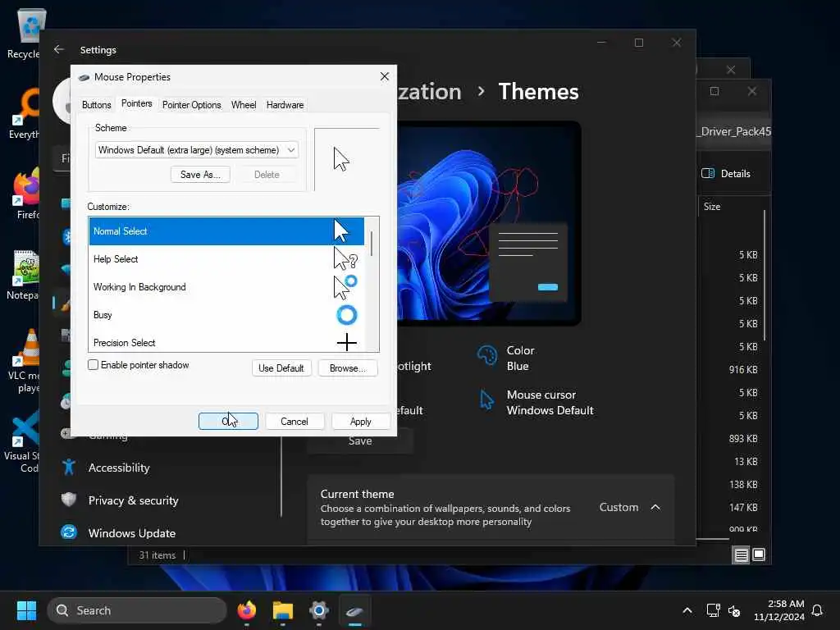
Task: Click the Save theme button in Settings
Action: pyautogui.click(x=360, y=441)
